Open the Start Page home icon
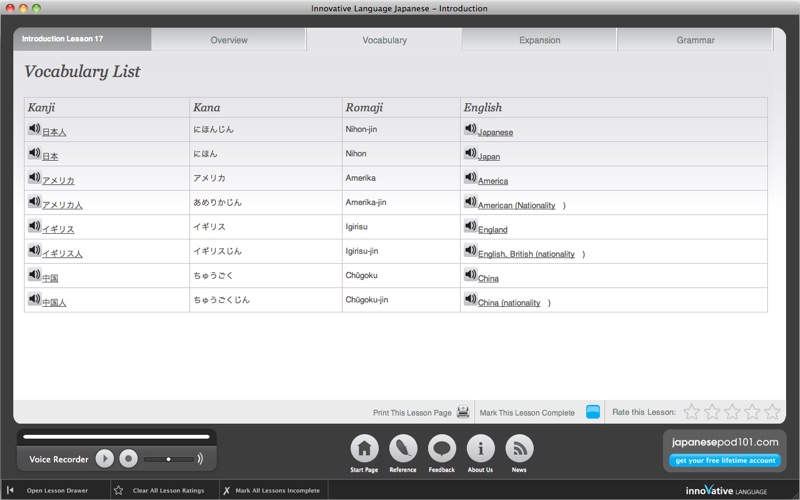Viewport: 800px width, 500px height. coord(364,449)
